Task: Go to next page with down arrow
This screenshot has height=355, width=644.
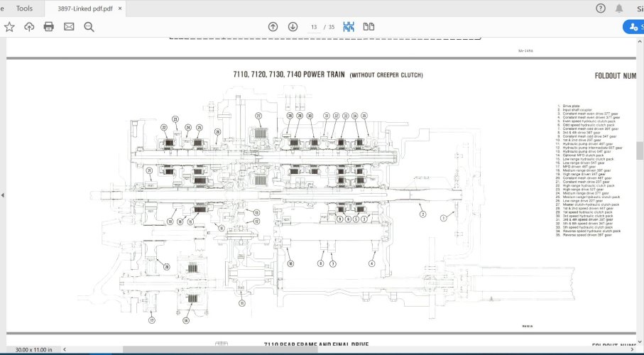Action: (293, 27)
